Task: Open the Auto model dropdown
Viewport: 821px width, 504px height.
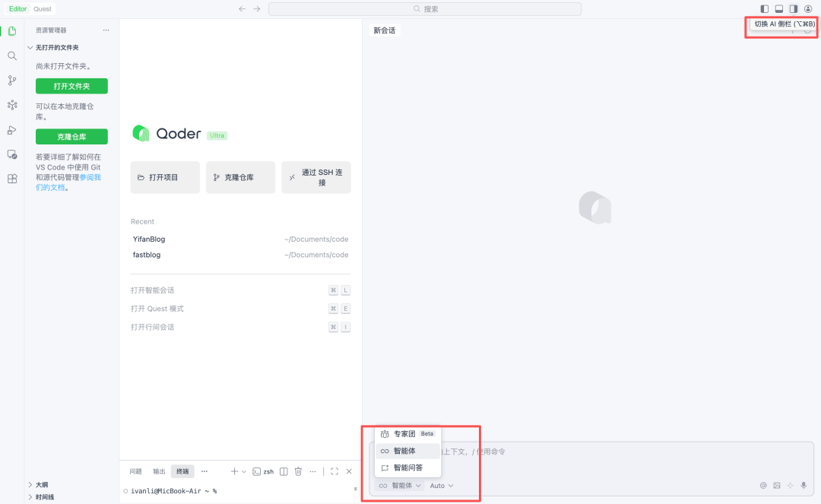Action: (x=441, y=485)
